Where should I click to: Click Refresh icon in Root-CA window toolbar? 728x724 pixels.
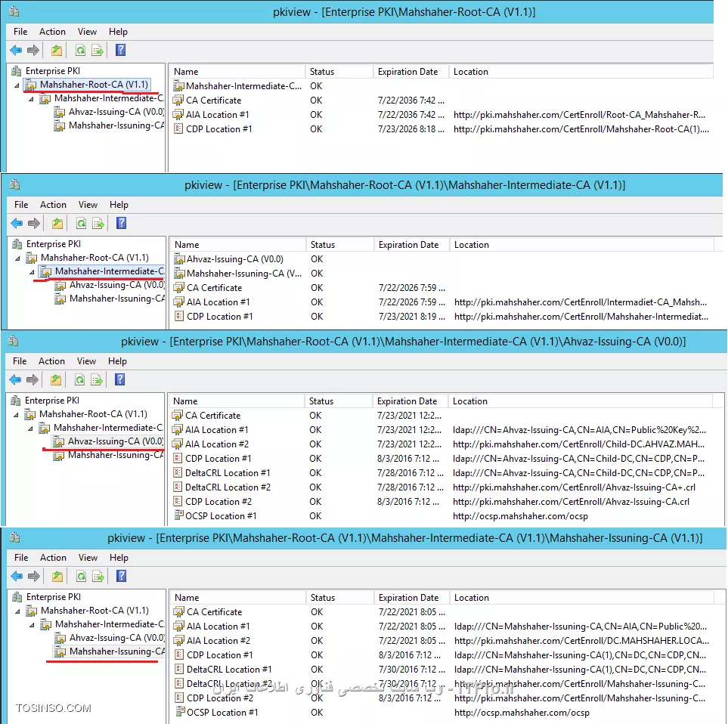(80, 50)
